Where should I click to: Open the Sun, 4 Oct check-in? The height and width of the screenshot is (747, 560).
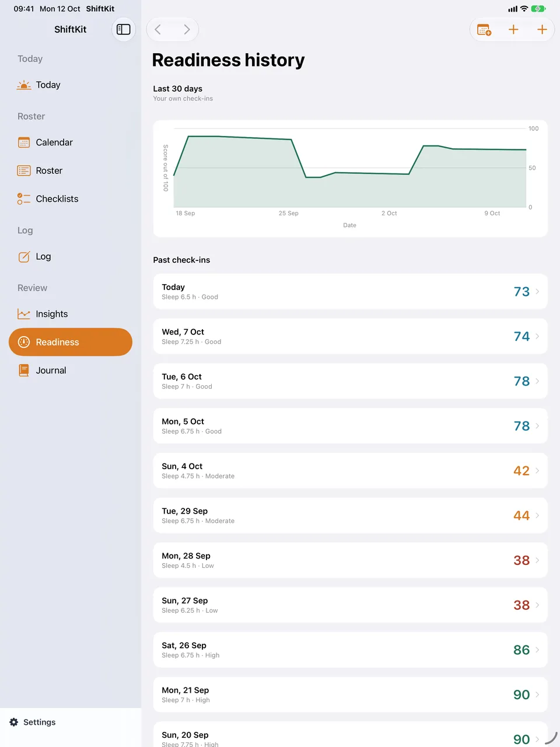click(350, 470)
